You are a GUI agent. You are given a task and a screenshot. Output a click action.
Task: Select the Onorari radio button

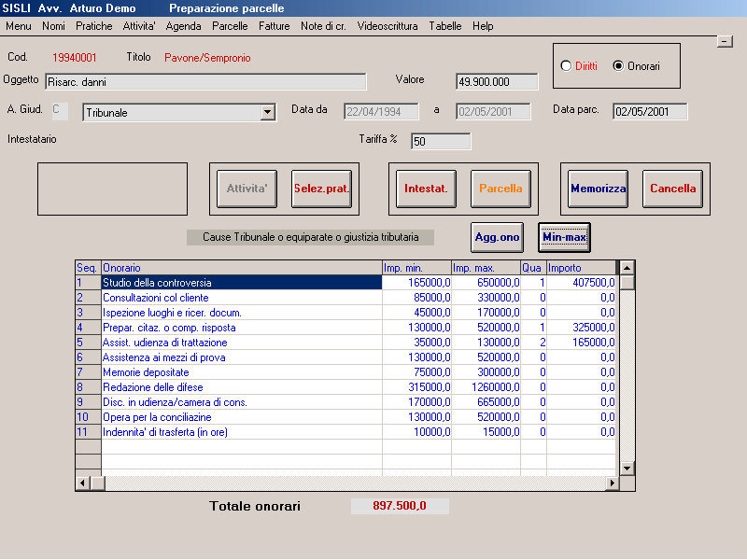coord(618,65)
